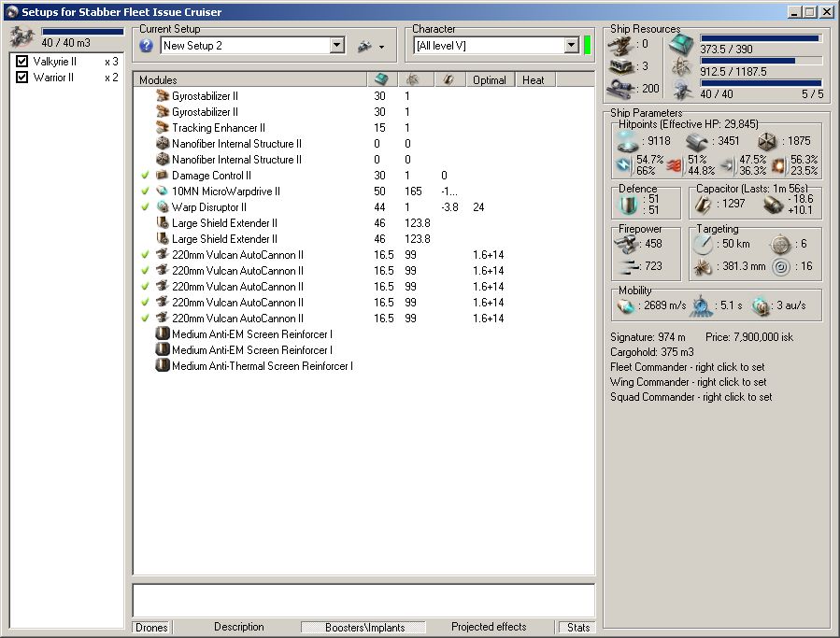The image size is (840, 638).
Task: Click the Setups window title bar icon
Action: (x=12, y=12)
